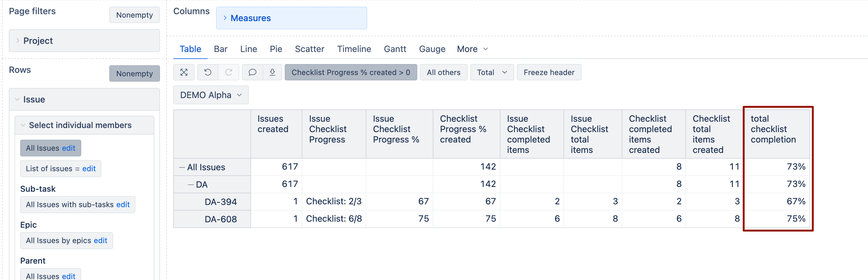Open the comment bubble icon
The width and height of the screenshot is (868, 280).
click(x=252, y=72)
